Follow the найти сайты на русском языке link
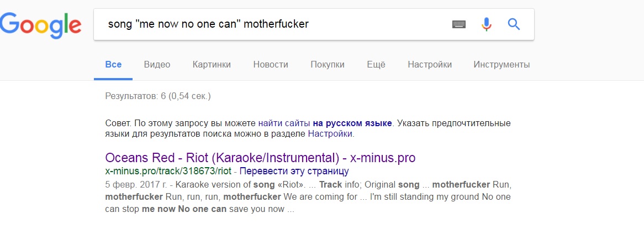 (325, 123)
